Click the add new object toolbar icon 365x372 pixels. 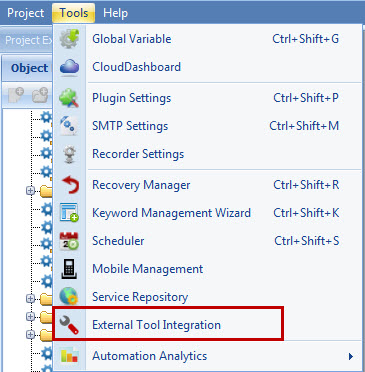click(15, 95)
